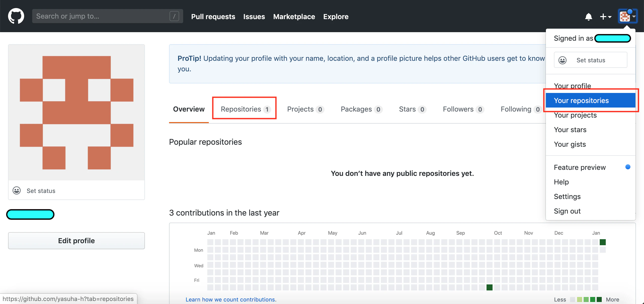Click Learn how we count contributions link

pos(231,299)
